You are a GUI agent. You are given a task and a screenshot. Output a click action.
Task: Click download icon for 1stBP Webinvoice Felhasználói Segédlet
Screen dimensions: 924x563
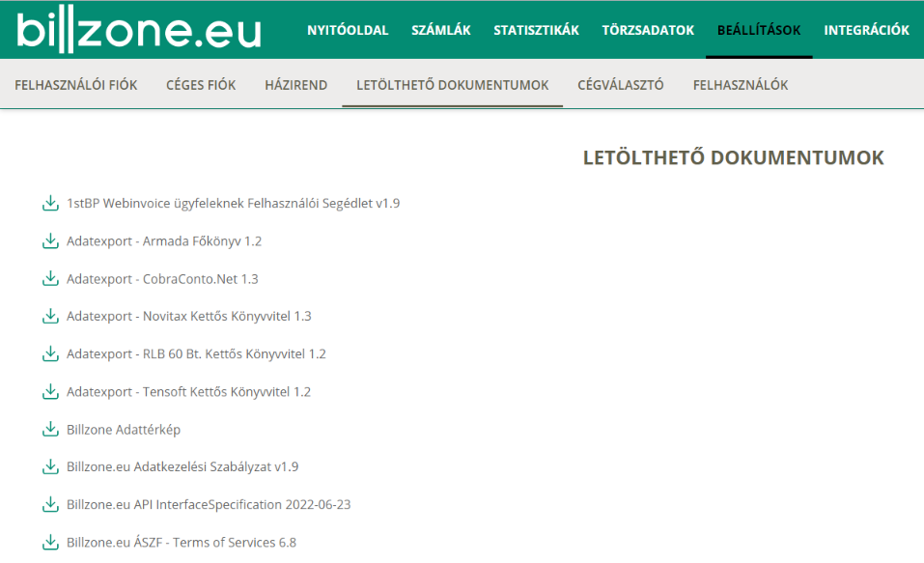pos(50,204)
